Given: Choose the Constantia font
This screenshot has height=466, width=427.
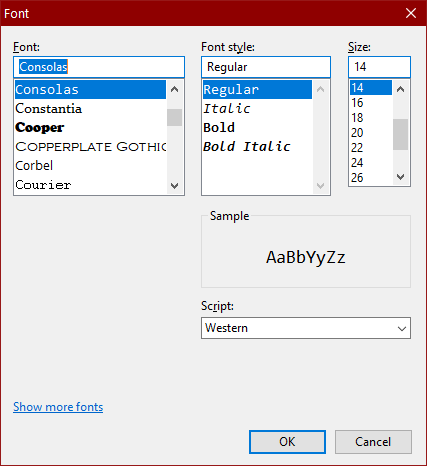Looking at the screenshot, I should [x=90, y=108].
